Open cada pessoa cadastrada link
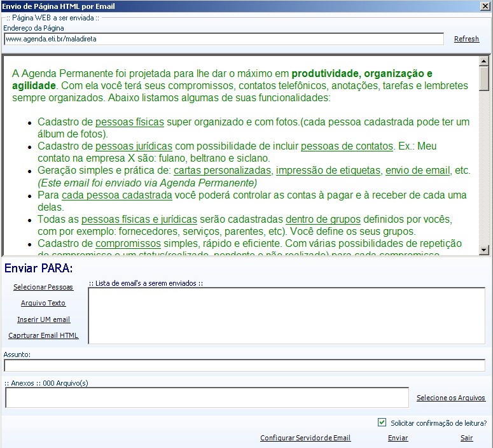The image size is (493, 448). [x=117, y=195]
